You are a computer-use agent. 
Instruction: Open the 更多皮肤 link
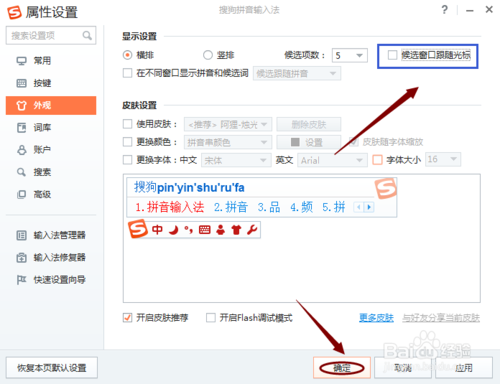click(376, 318)
